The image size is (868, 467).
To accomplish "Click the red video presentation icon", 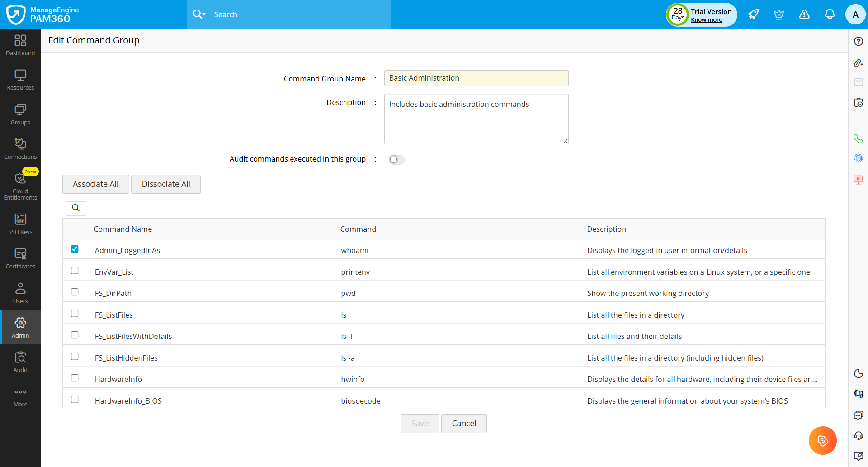I will pyautogui.click(x=859, y=180).
